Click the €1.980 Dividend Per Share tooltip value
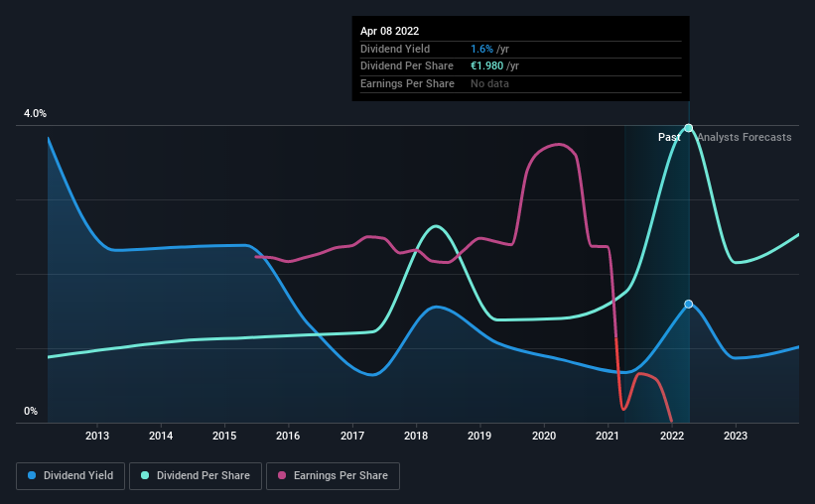 click(487, 66)
